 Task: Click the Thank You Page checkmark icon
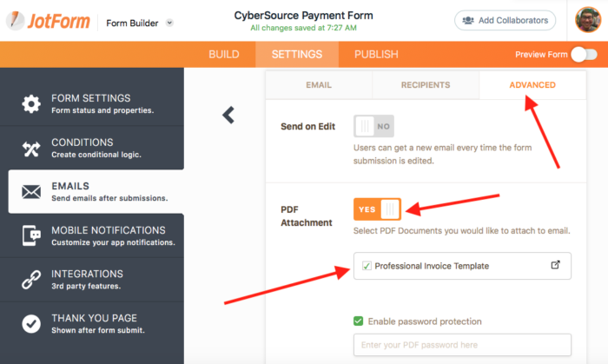(31, 323)
